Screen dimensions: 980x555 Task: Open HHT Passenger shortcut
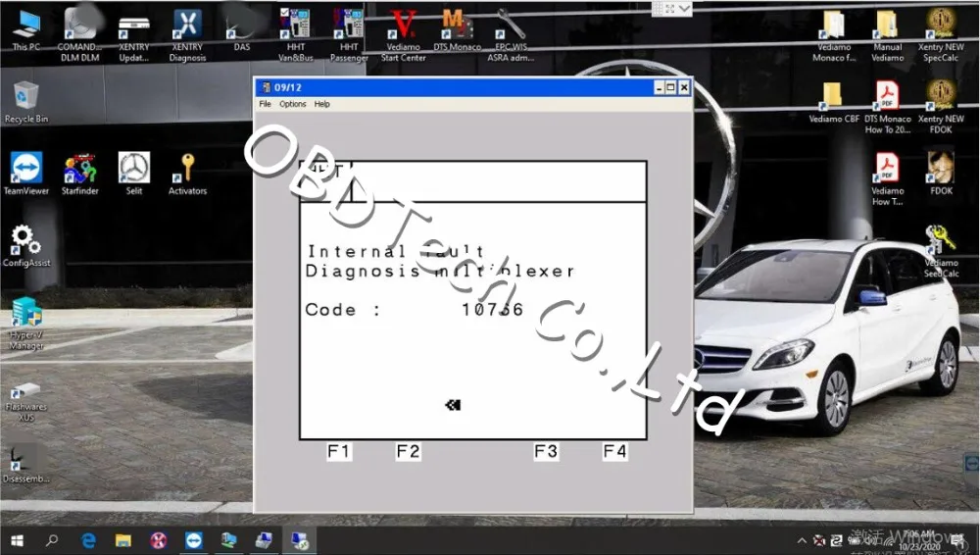pyautogui.click(x=349, y=35)
